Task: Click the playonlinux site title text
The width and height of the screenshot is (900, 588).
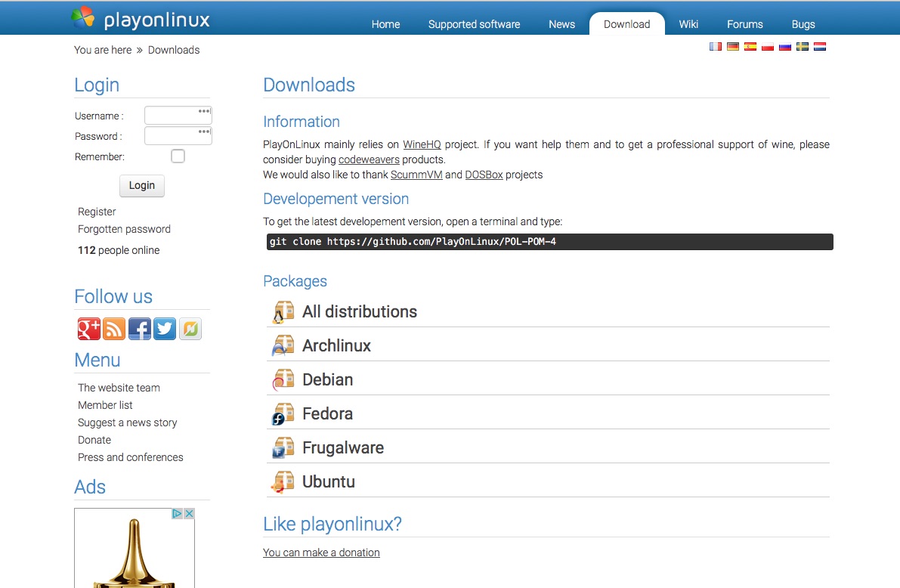Action: (156, 20)
